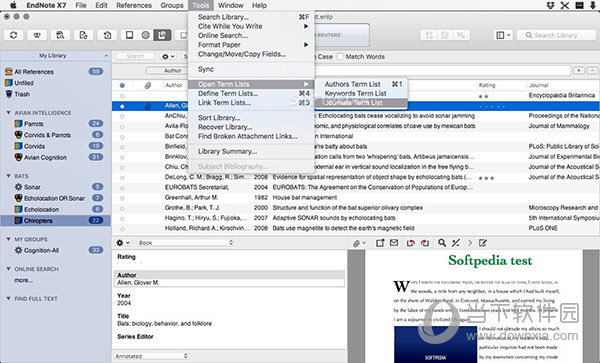Viewport: 600px width, 363px height.
Task: Collapse the BATS group set
Action: click(8, 176)
